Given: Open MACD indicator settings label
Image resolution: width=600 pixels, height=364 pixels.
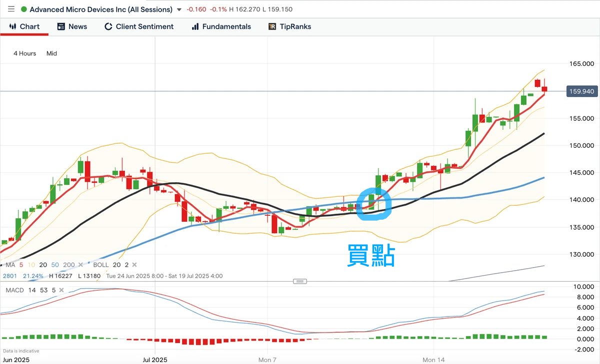Looking at the screenshot, I should coord(14,290).
